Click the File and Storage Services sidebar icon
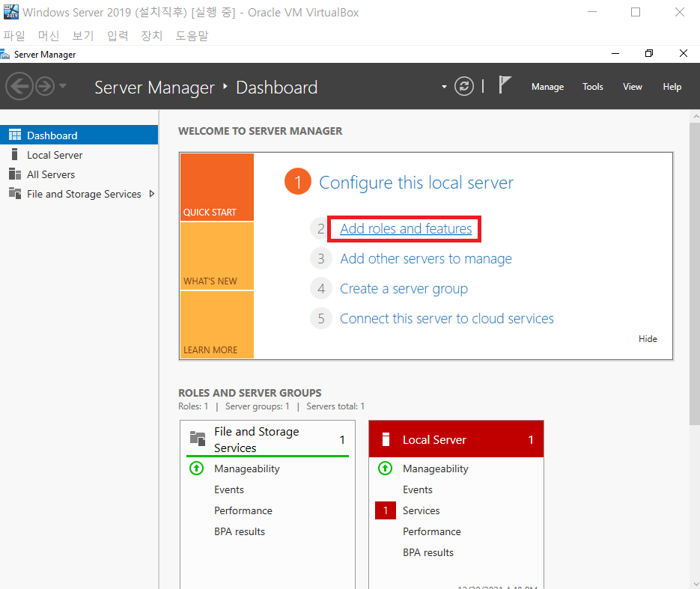Image resolution: width=700 pixels, height=589 pixels. (x=15, y=193)
